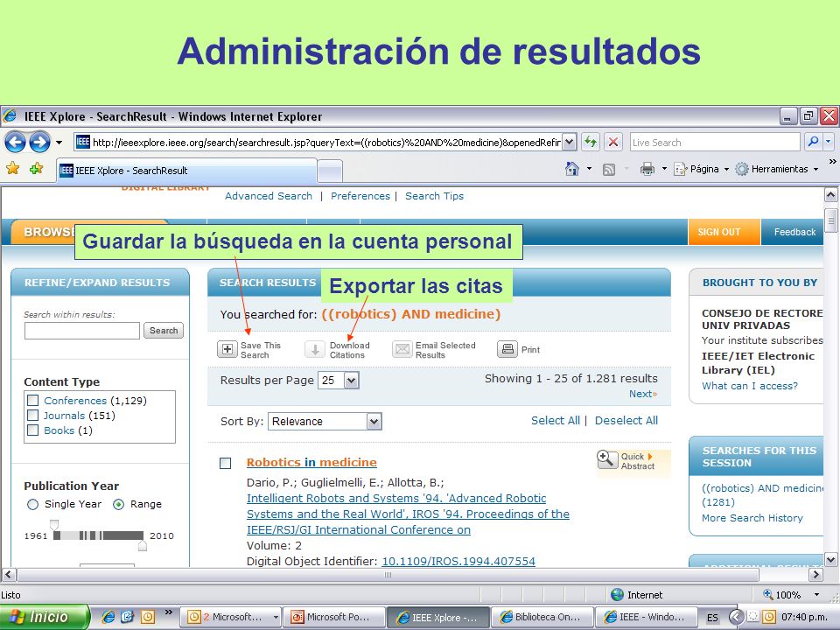This screenshot has height=630, width=840.
Task: Click the Internet Explorer quick launch icon
Action: pyautogui.click(x=108, y=617)
